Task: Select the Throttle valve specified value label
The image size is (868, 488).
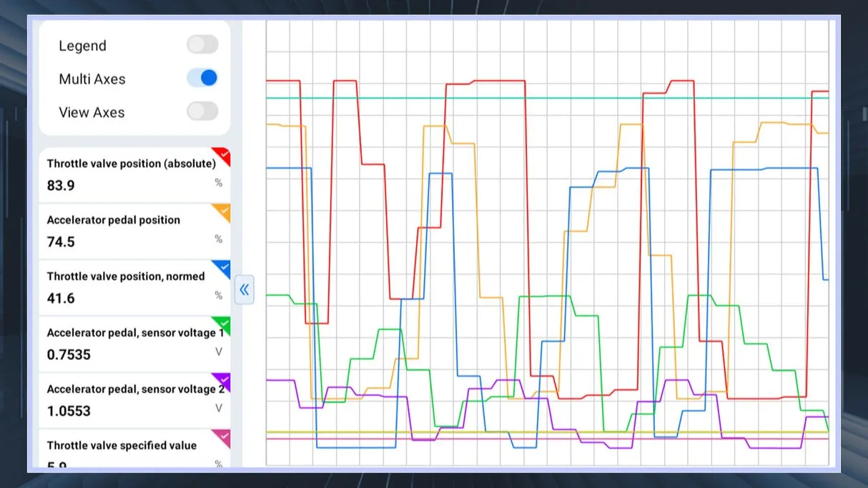Action: click(122, 445)
